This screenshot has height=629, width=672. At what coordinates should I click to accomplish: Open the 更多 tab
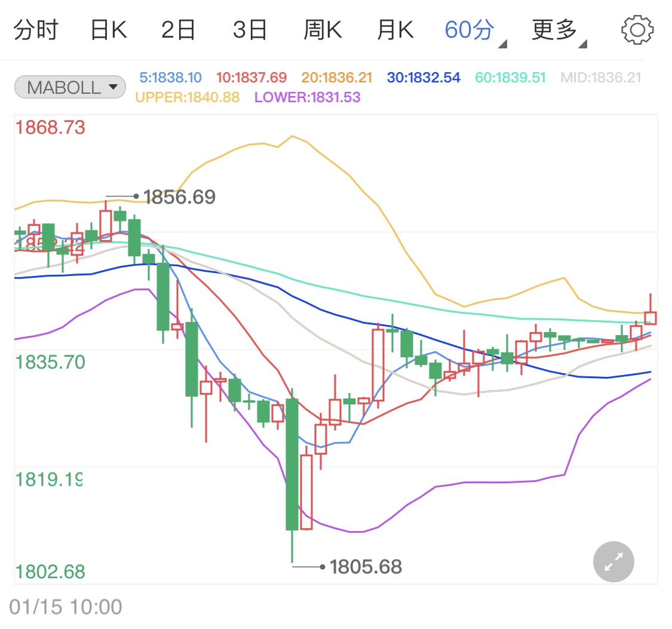[x=554, y=30]
